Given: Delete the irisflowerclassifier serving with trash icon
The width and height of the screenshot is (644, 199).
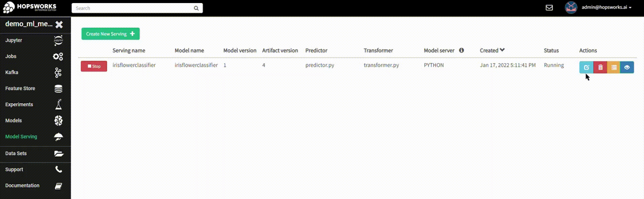Looking at the screenshot, I should click(x=600, y=67).
